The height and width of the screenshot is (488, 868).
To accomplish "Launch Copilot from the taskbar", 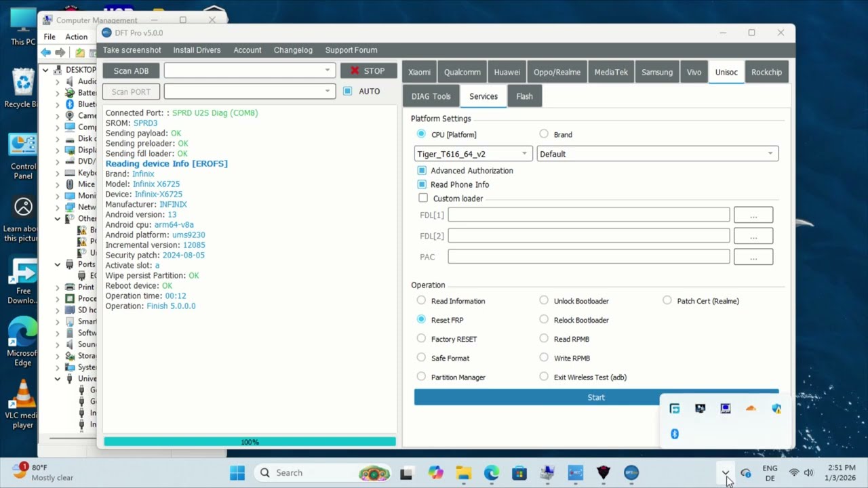I will (435, 473).
